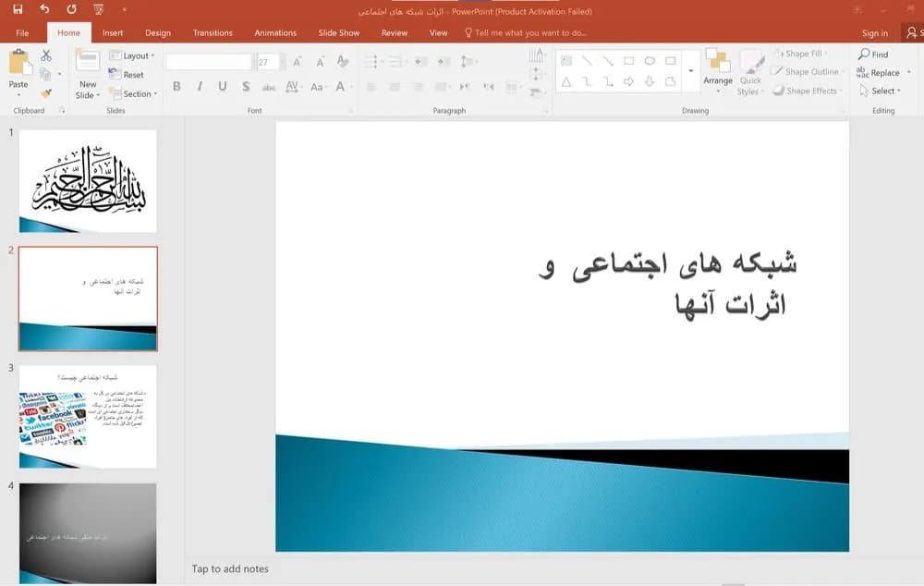Switch to the Slide Show tab

tap(339, 33)
